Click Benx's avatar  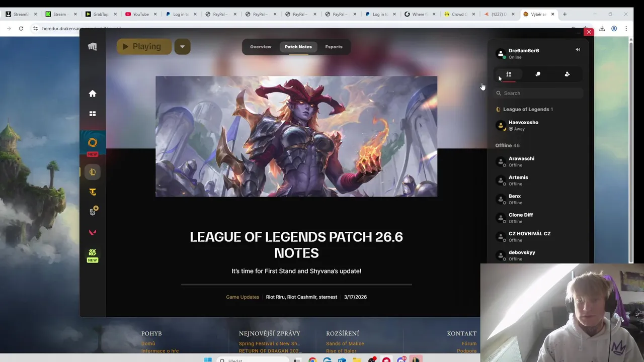tap(501, 199)
